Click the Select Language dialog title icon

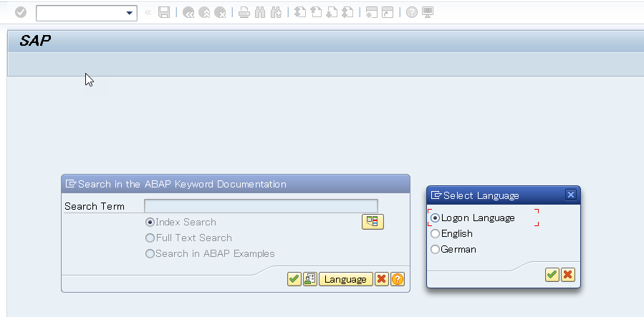[436, 195]
